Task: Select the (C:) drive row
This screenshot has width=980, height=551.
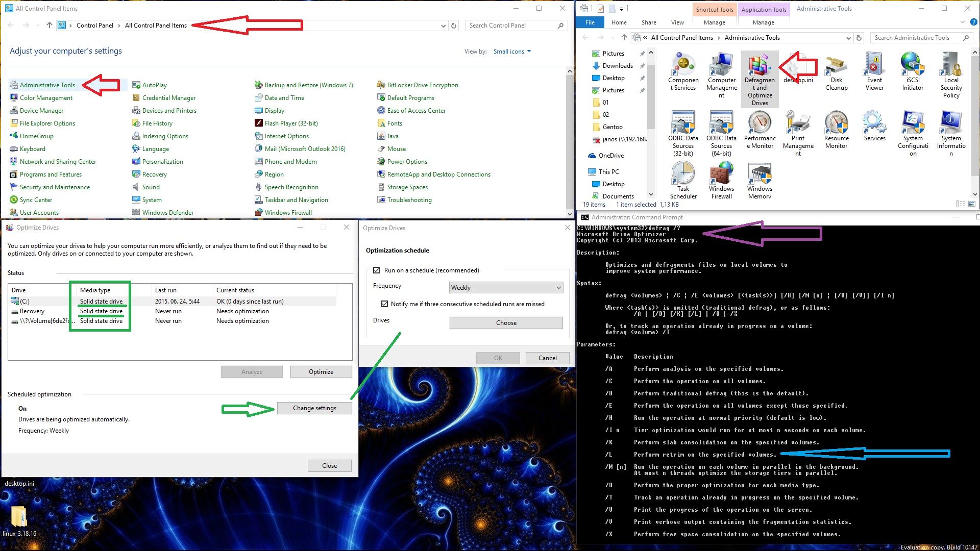Action: [x=173, y=302]
